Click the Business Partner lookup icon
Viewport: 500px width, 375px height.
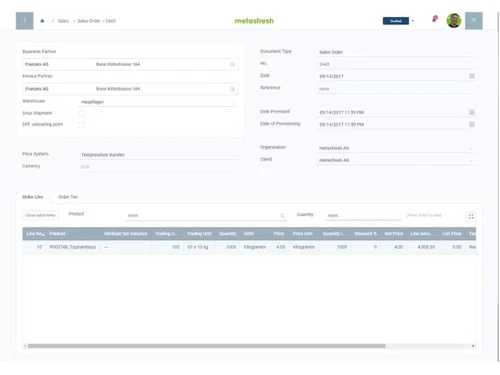[232, 64]
